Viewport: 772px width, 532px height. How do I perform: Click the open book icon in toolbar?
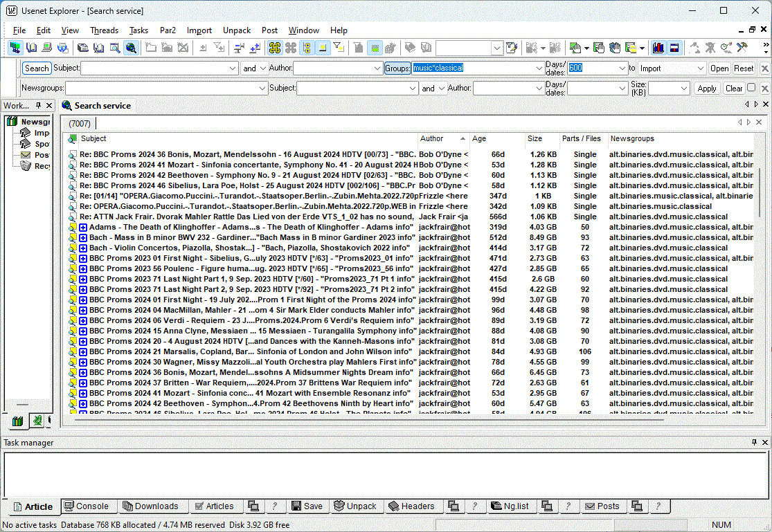coord(31,48)
